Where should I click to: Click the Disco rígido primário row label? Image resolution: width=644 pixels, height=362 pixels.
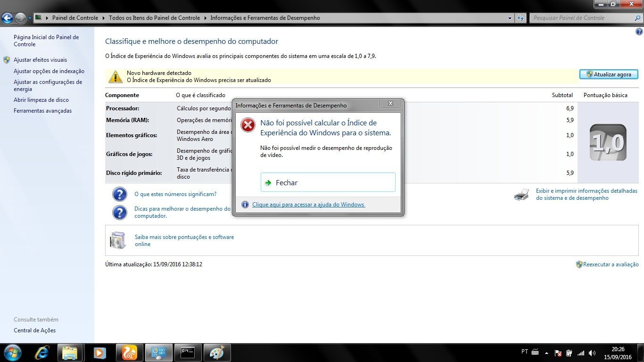click(x=134, y=173)
